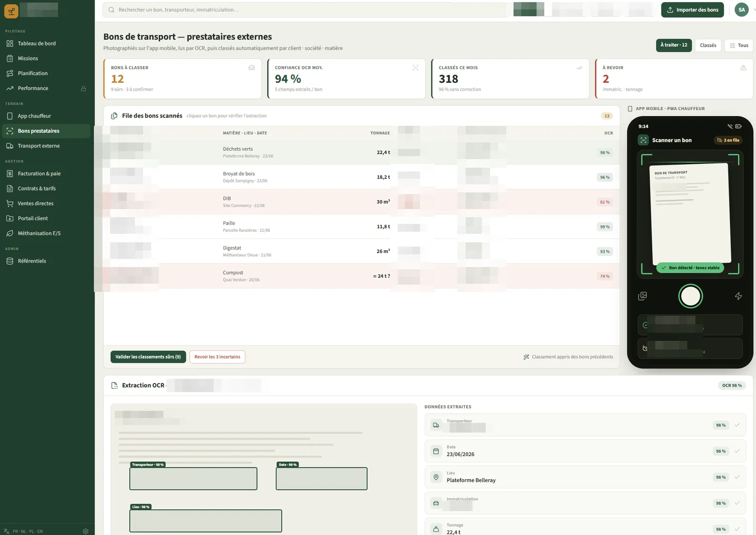Click the settings gear in sidebar footer
This screenshot has height=535, width=756.
[86, 531]
